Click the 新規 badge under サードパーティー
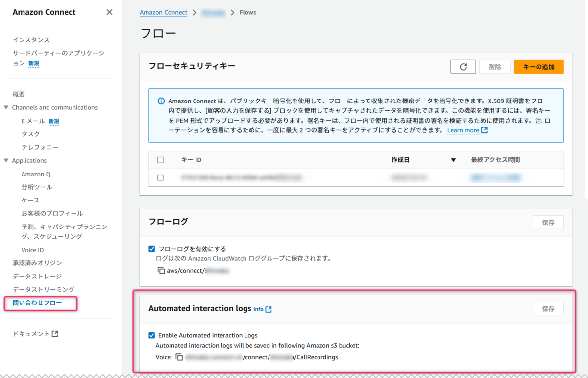The height and width of the screenshot is (378, 588). [34, 63]
